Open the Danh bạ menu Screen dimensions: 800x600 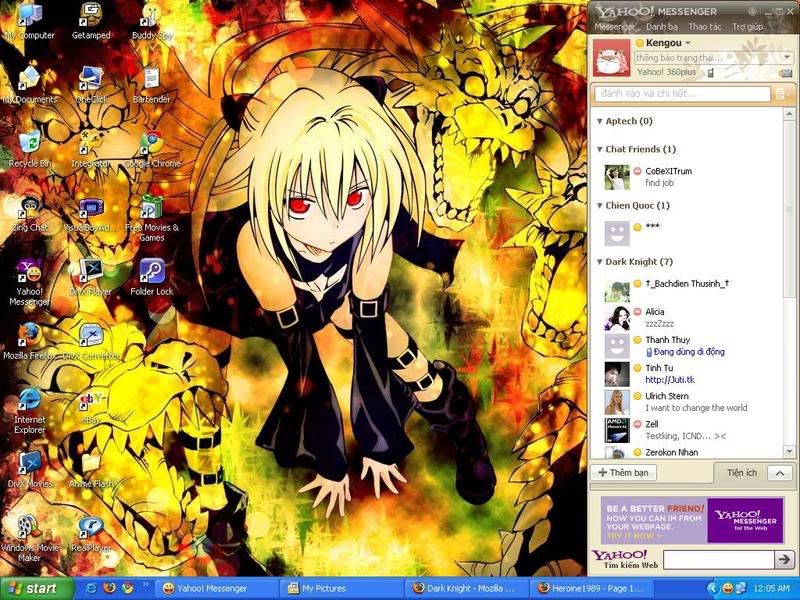[661, 27]
